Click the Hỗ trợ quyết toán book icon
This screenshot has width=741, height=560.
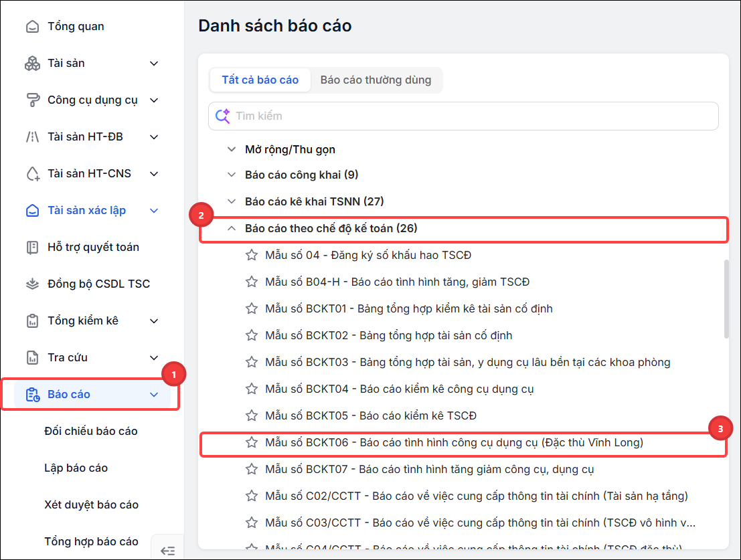[32, 248]
